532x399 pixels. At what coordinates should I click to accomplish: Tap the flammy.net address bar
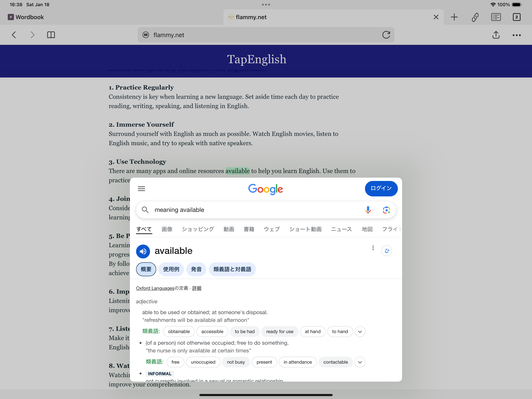pyautogui.click(x=266, y=35)
